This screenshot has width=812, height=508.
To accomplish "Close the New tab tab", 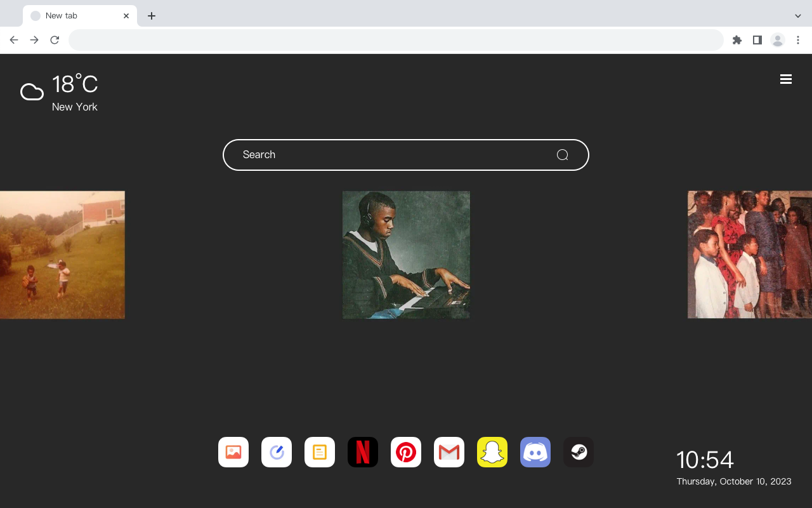I will coord(126,16).
